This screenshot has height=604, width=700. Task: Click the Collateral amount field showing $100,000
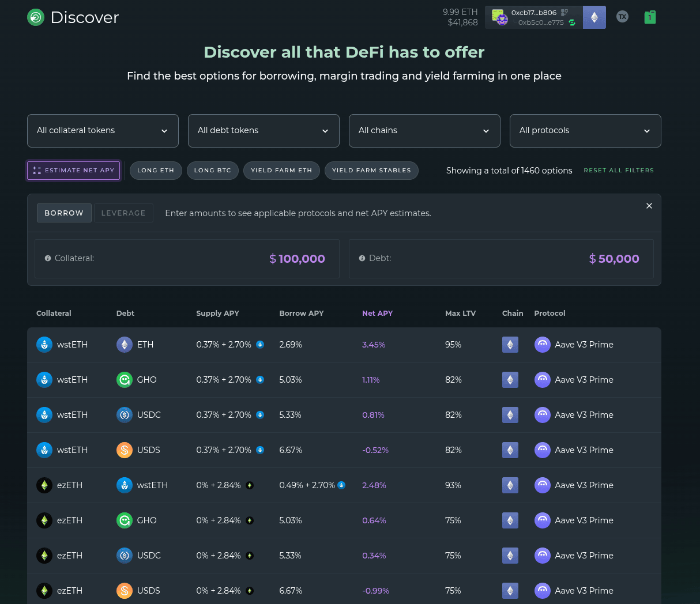tap(187, 259)
